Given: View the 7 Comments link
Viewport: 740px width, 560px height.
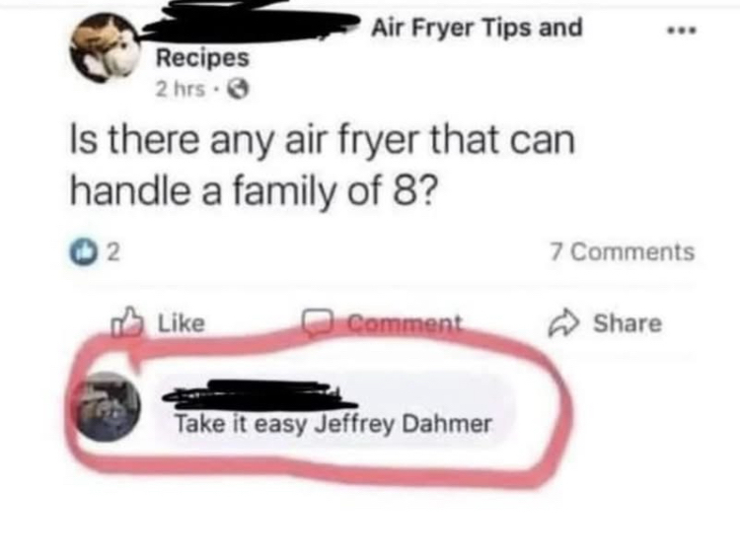Looking at the screenshot, I should pos(622,251).
